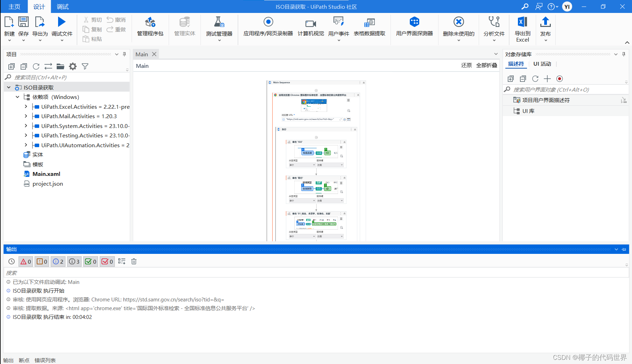Screen dimensions: 632x364
Task: Select project.json in project tree
Action: pos(48,184)
